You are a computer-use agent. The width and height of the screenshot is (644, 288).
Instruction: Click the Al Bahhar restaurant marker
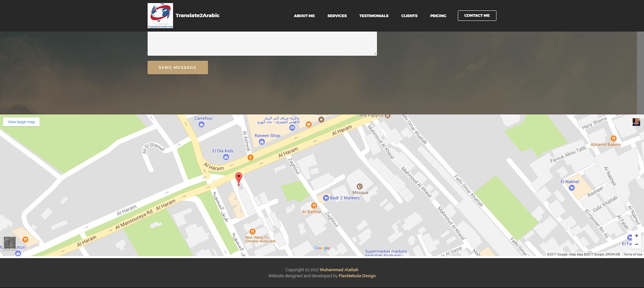click(x=314, y=206)
